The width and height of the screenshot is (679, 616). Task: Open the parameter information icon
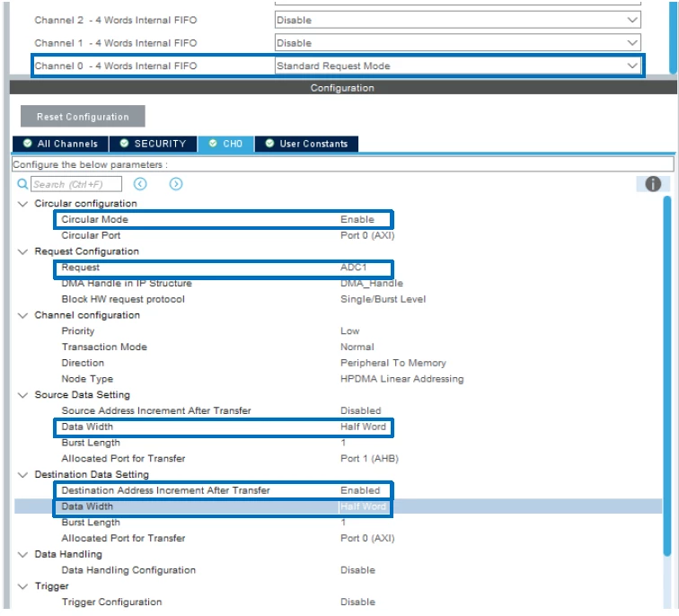tap(653, 184)
